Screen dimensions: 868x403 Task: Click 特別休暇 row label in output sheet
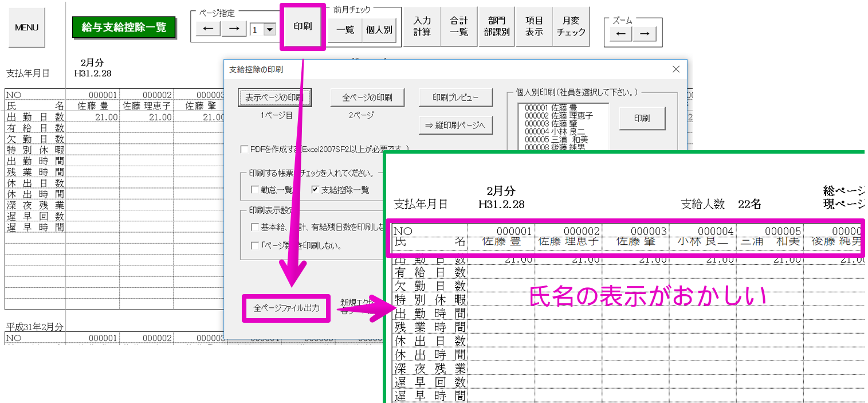point(430,300)
